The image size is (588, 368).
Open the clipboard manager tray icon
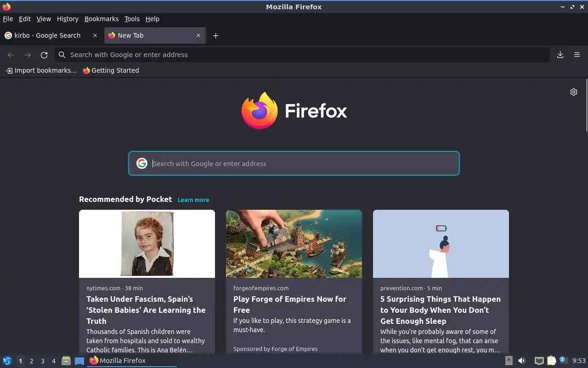[x=551, y=361]
